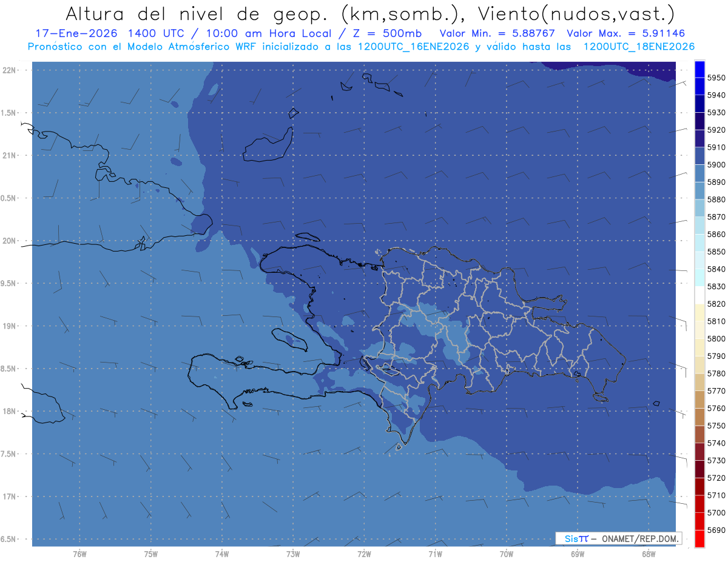The width and height of the screenshot is (728, 562).
Task: Select the 'Z = 500mb' level text
Action: click(x=386, y=33)
